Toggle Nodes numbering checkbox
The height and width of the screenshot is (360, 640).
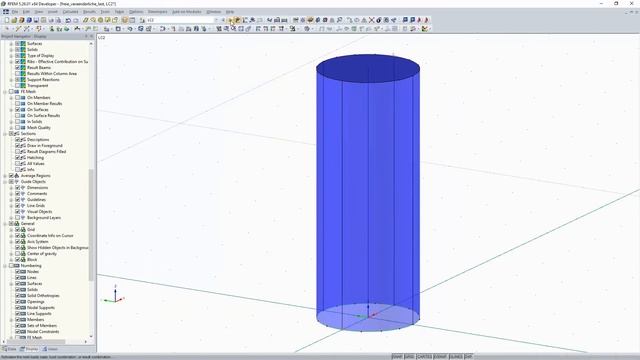pos(18,271)
